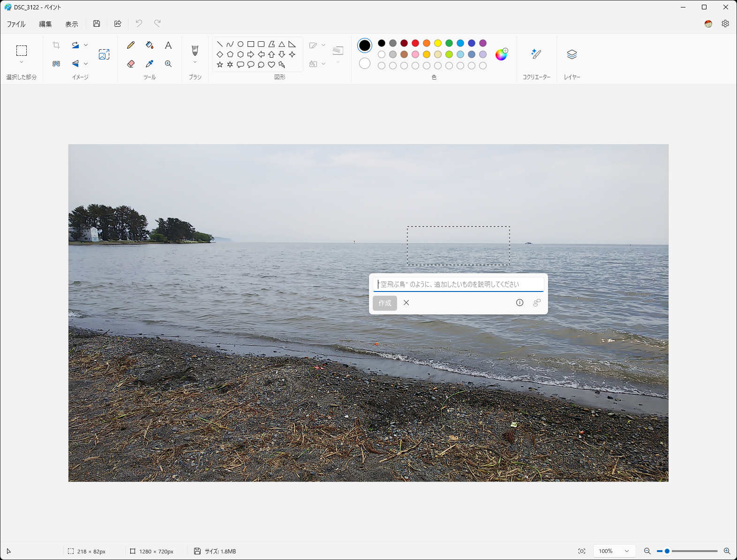This screenshot has height=560, width=737.
Task: Click the Share icon
Action: click(x=118, y=23)
